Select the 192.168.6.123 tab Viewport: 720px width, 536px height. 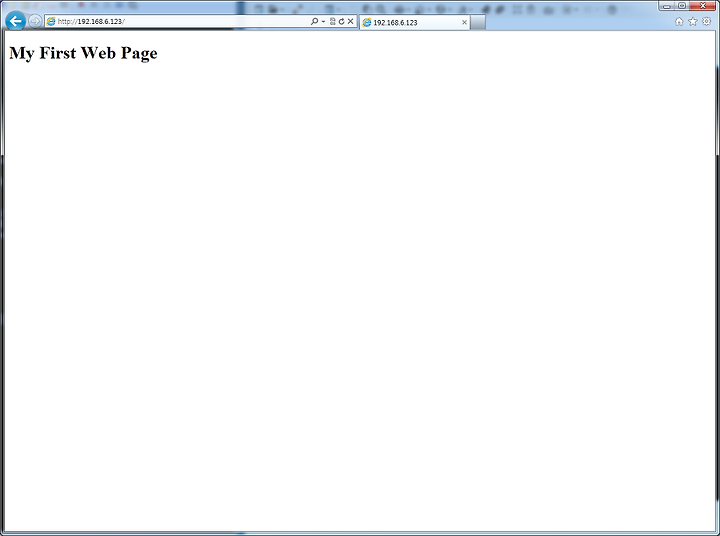pyautogui.click(x=415, y=23)
